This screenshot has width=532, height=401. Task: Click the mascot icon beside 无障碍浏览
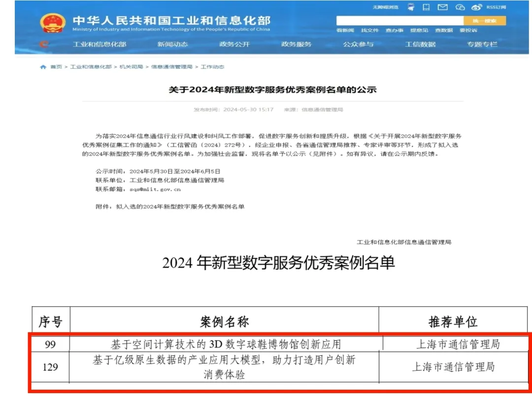pos(411,7)
